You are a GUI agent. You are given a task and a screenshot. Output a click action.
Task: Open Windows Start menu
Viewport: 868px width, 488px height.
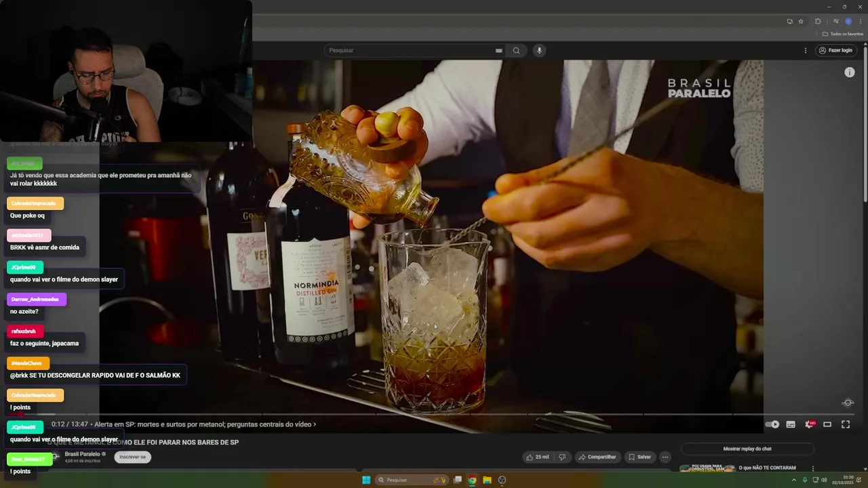(366, 480)
